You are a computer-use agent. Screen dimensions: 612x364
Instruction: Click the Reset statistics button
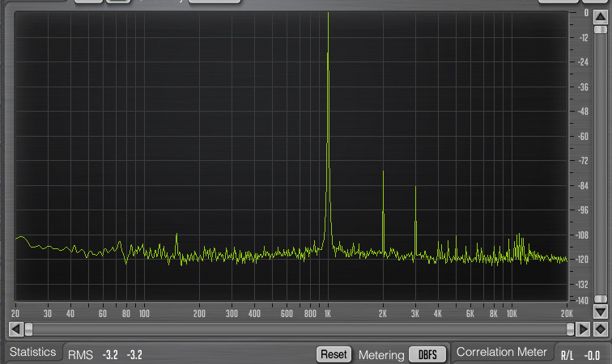(x=334, y=354)
